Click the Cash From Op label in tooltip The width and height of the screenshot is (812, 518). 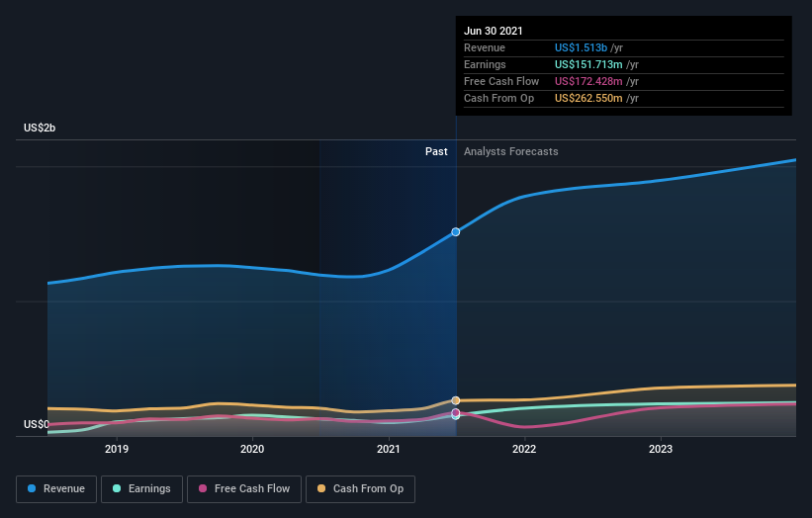pyautogui.click(x=498, y=98)
